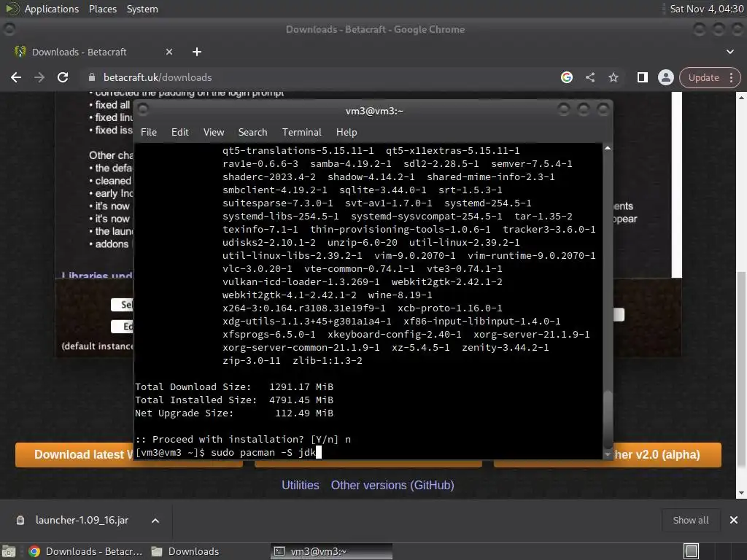Click 'Proceed with installation?' line

tap(243, 439)
